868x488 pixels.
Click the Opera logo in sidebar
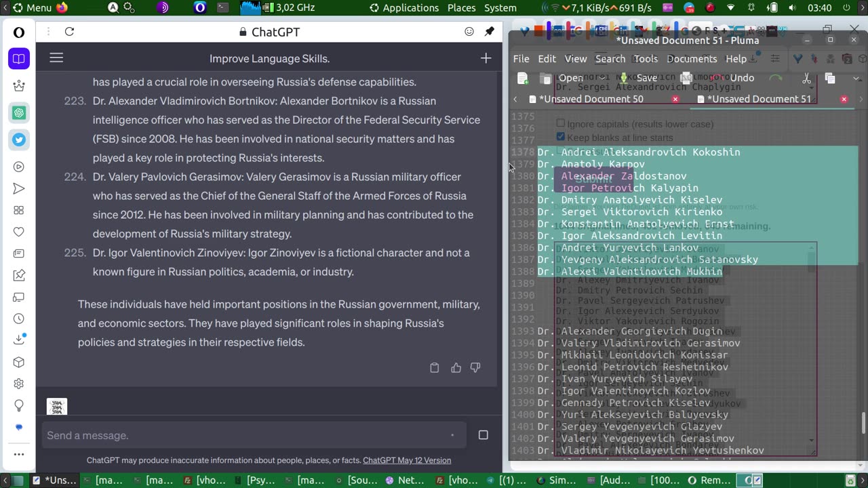pyautogui.click(x=19, y=32)
